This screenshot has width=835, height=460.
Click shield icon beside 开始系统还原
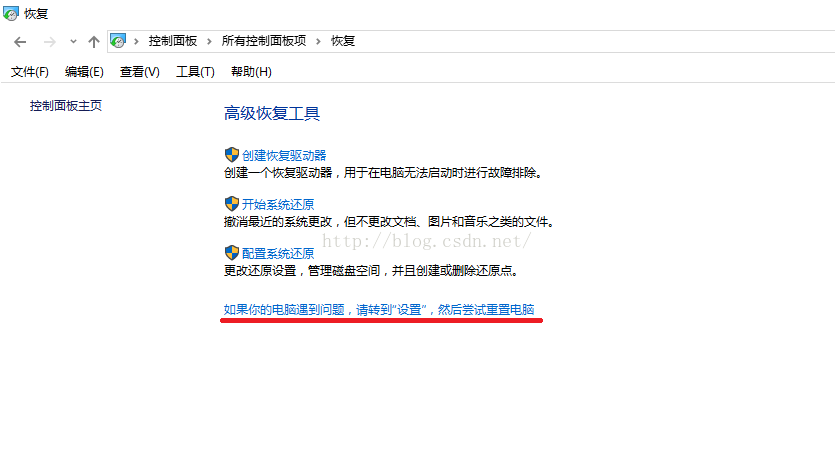tap(232, 204)
